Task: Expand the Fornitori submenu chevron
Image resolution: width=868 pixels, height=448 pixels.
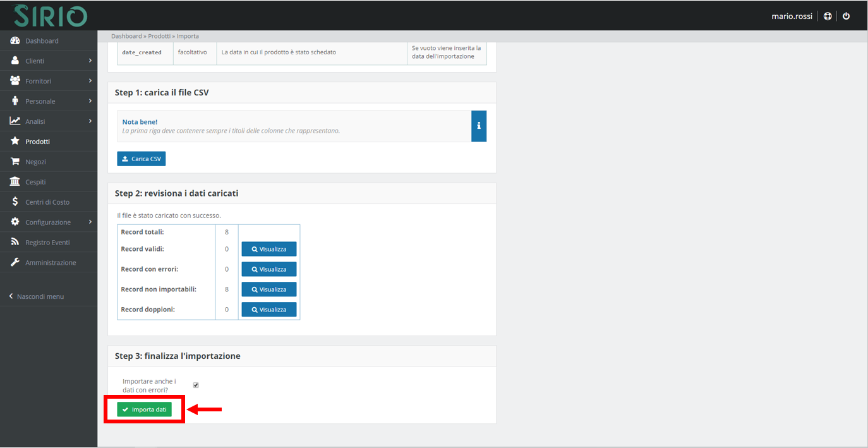Action: (90, 81)
